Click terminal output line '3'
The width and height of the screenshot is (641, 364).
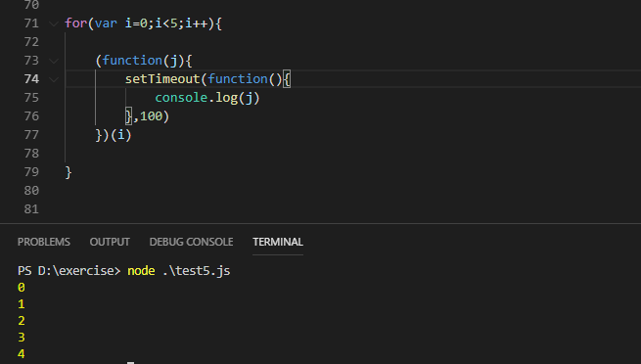pyautogui.click(x=22, y=338)
